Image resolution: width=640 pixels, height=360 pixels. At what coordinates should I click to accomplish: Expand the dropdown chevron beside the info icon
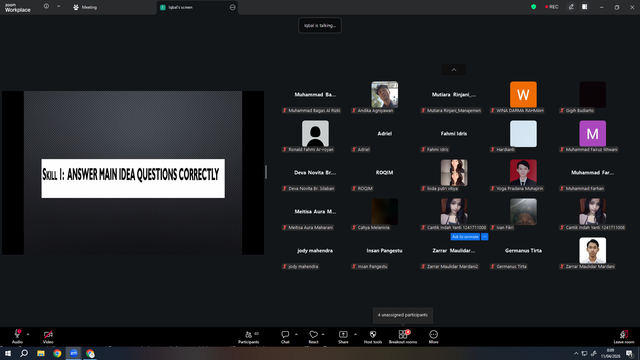click(58, 7)
